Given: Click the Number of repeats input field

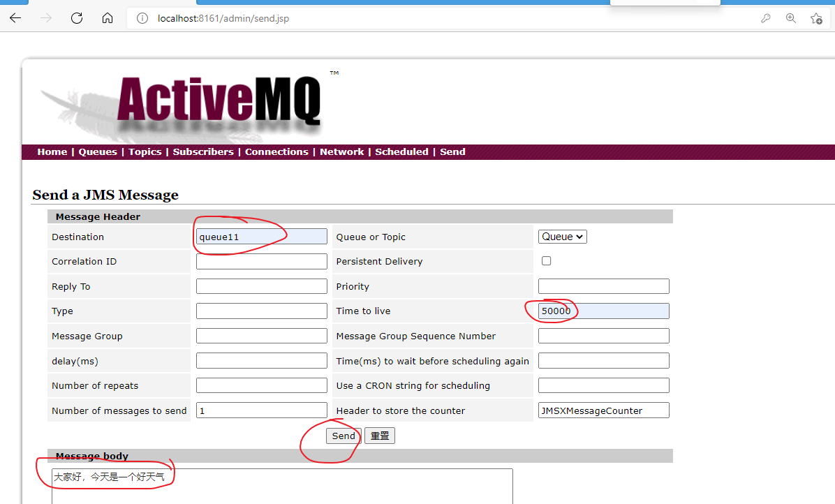Looking at the screenshot, I should 262,385.
